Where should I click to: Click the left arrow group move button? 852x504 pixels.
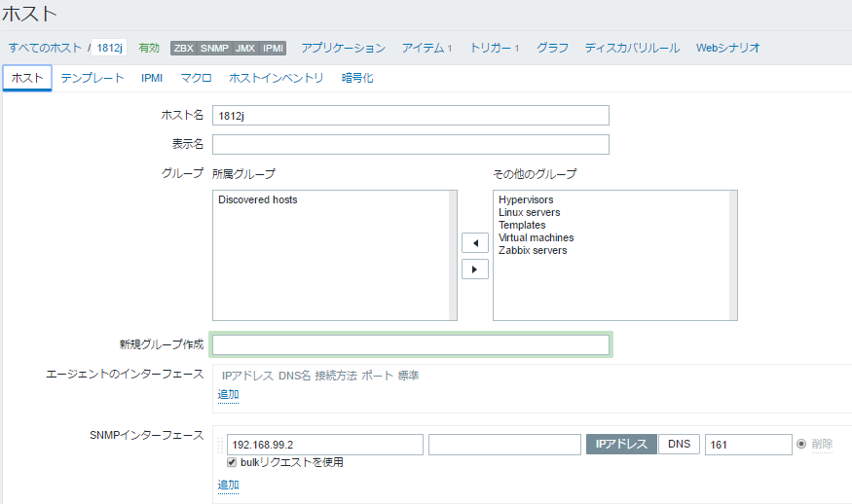click(475, 243)
